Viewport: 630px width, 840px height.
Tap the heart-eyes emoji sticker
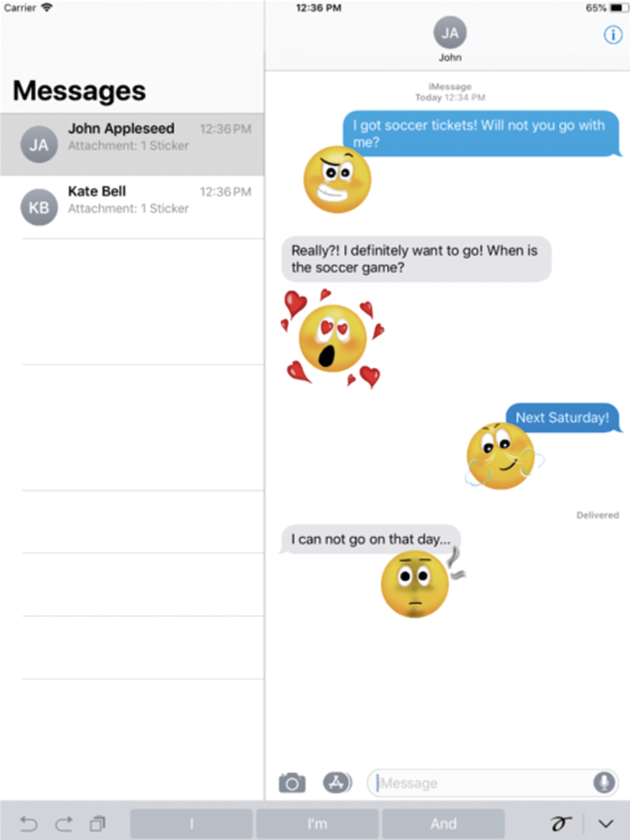click(x=333, y=338)
